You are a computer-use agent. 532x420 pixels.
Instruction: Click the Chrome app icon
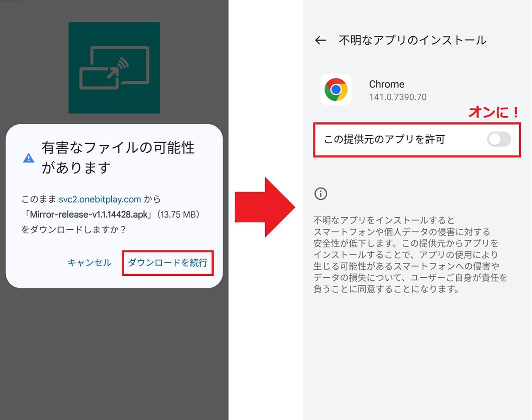336,90
